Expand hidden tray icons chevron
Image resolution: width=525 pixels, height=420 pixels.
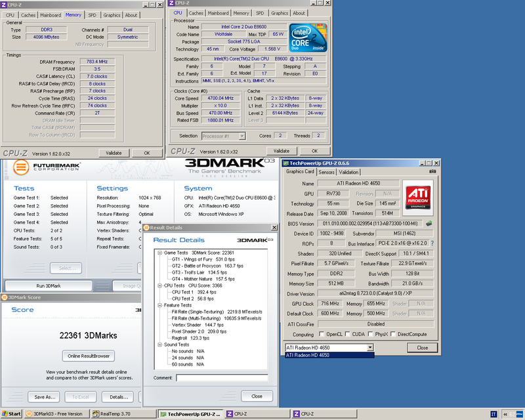[505, 414]
